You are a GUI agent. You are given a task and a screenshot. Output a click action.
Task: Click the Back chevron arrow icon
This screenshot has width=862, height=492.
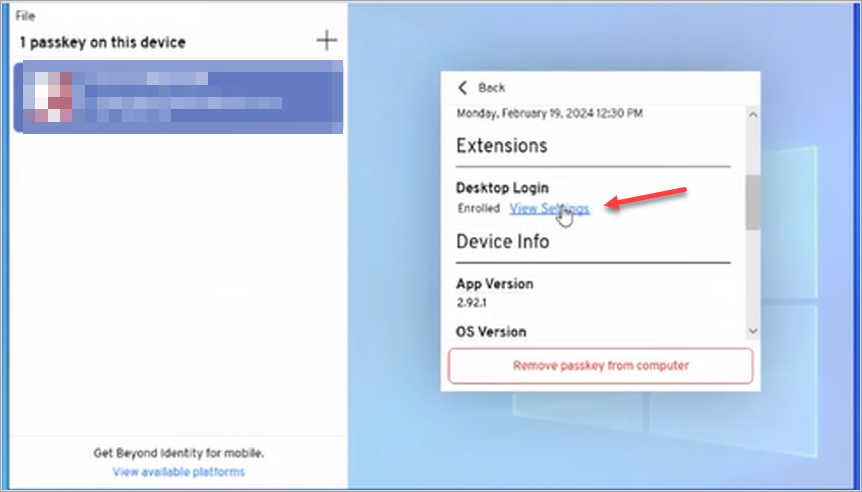[463, 88]
